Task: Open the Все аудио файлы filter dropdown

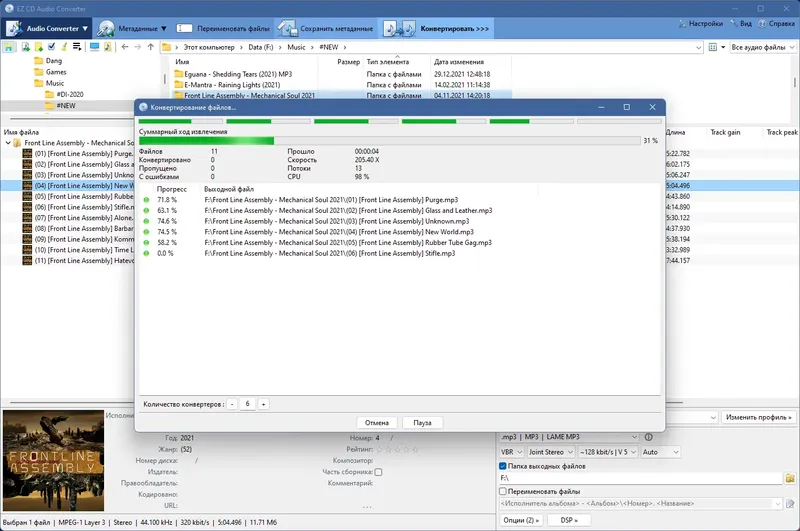Action: tap(763, 47)
